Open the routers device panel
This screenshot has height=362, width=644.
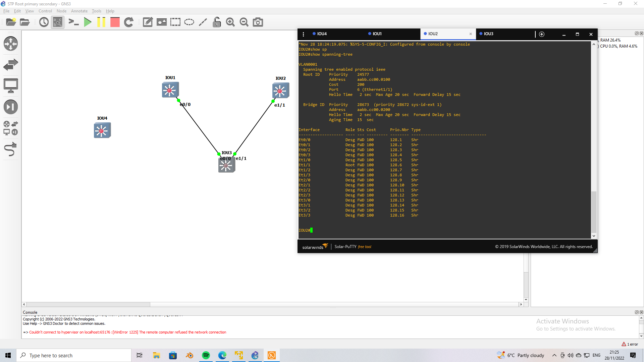click(x=11, y=44)
